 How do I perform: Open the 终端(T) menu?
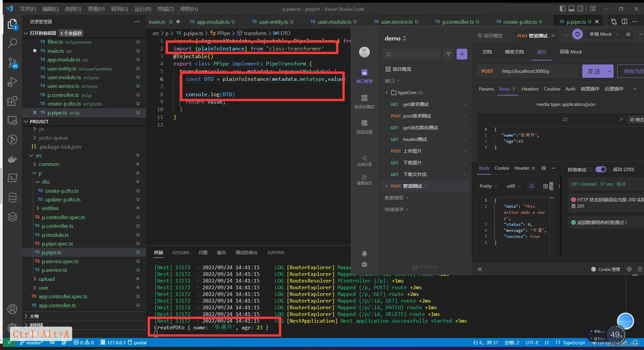point(166,9)
